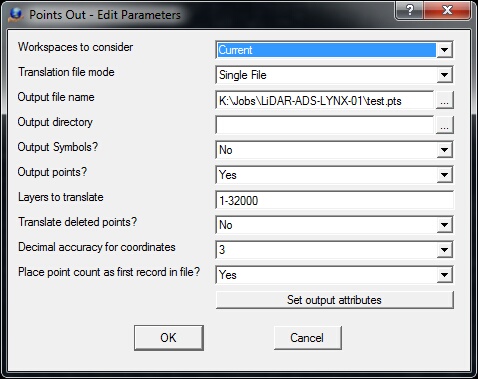Image resolution: width=478 pixels, height=379 pixels.
Task: Click the 'Workspaces to consider' label
Action: (x=75, y=47)
